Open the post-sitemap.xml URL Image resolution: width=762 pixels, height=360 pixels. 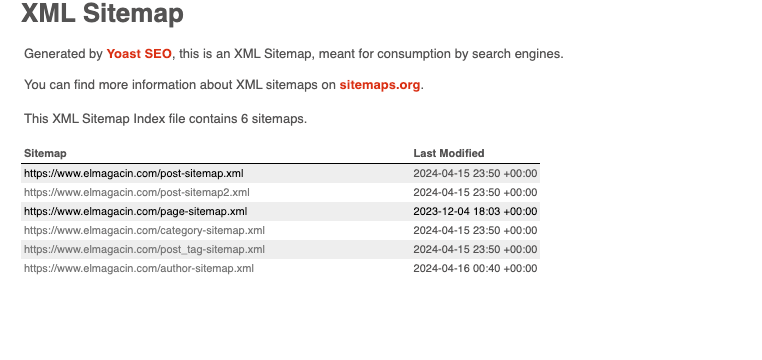pos(134,173)
